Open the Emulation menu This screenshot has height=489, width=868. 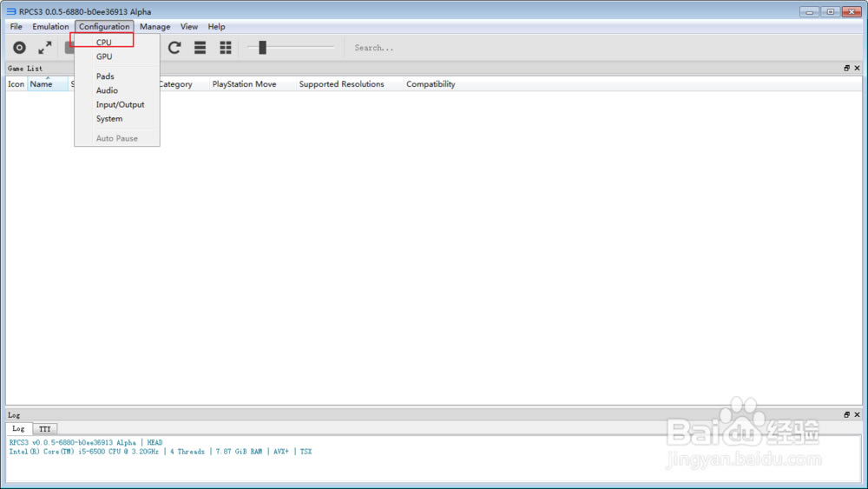tap(50, 27)
